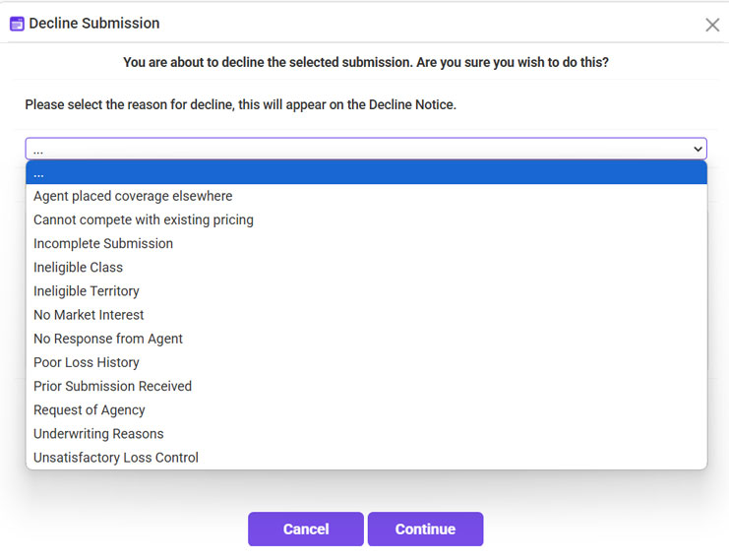Click the decline reason select field
Screen dimensions: 729x560
(354, 150)
